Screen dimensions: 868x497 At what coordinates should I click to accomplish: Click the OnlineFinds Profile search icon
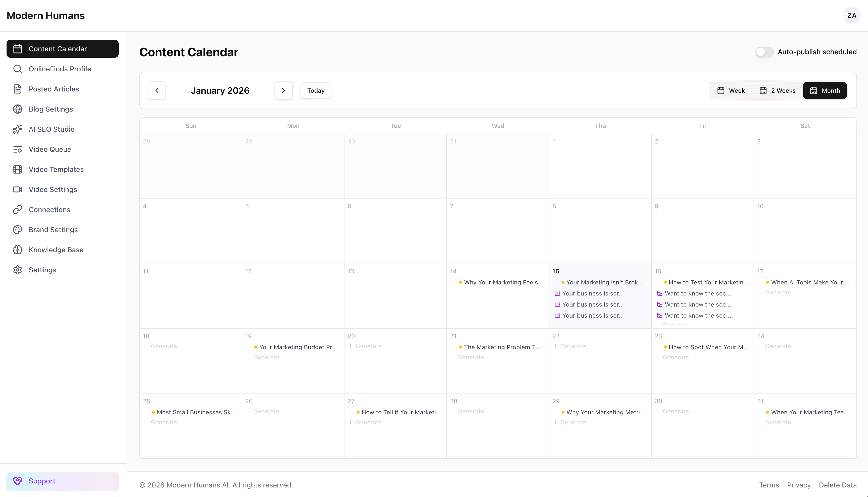pyautogui.click(x=18, y=69)
